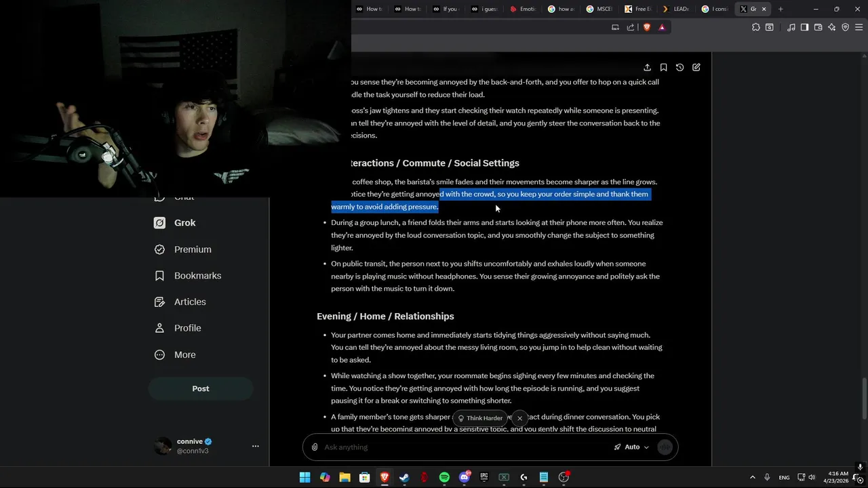Viewport: 868px width, 488px height.
Task: Open Steam from the taskbar
Action: (x=404, y=477)
